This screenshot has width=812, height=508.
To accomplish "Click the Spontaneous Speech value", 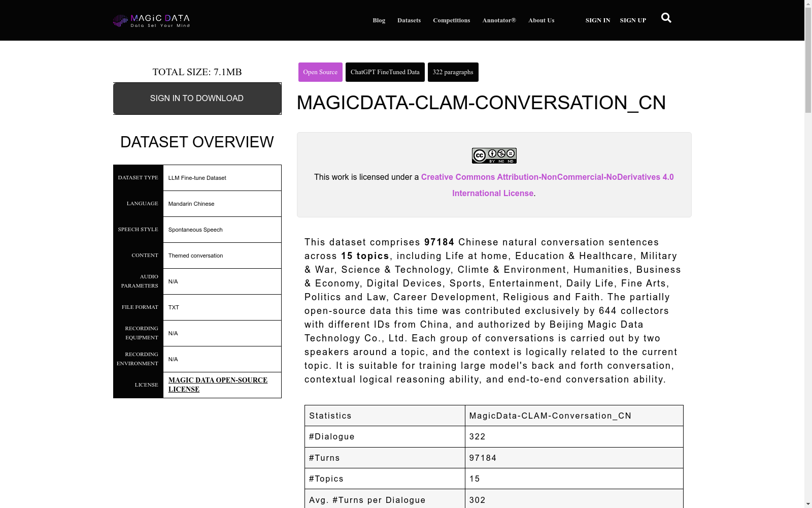I will click(195, 230).
